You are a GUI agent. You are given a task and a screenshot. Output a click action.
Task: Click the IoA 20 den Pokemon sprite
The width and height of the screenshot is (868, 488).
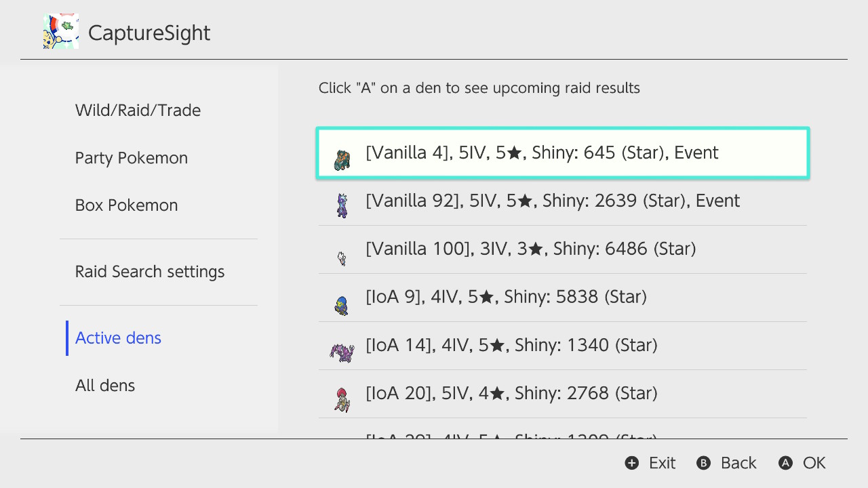342,399
